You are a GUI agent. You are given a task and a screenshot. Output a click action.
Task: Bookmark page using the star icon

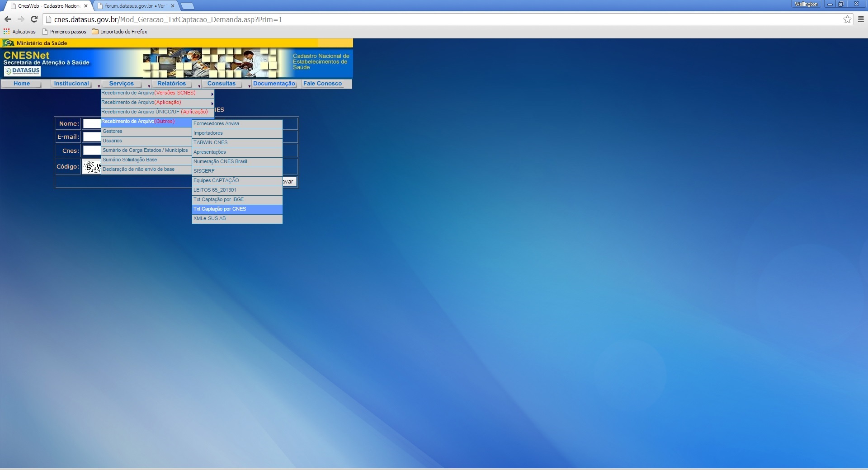click(847, 19)
